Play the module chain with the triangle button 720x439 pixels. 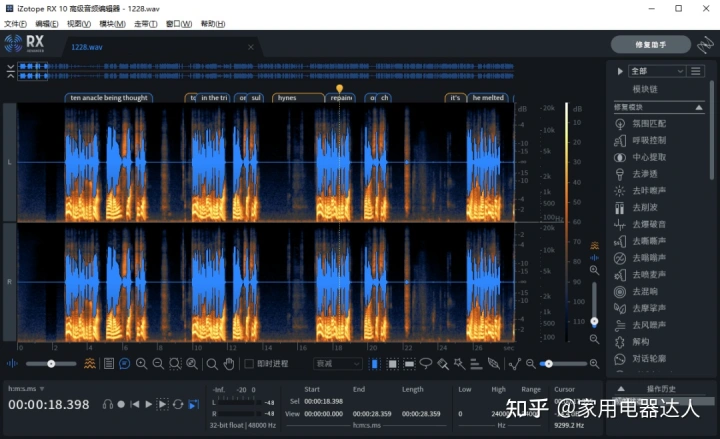coord(620,71)
